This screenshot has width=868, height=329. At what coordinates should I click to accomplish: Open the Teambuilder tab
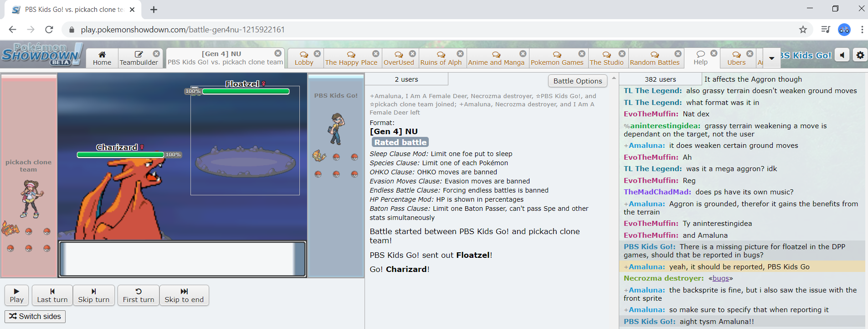point(139,58)
